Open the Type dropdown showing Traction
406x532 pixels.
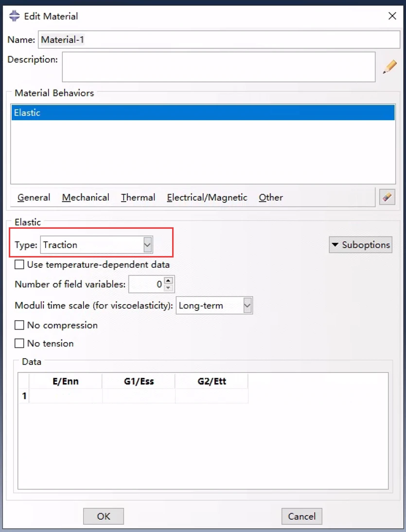(97, 245)
